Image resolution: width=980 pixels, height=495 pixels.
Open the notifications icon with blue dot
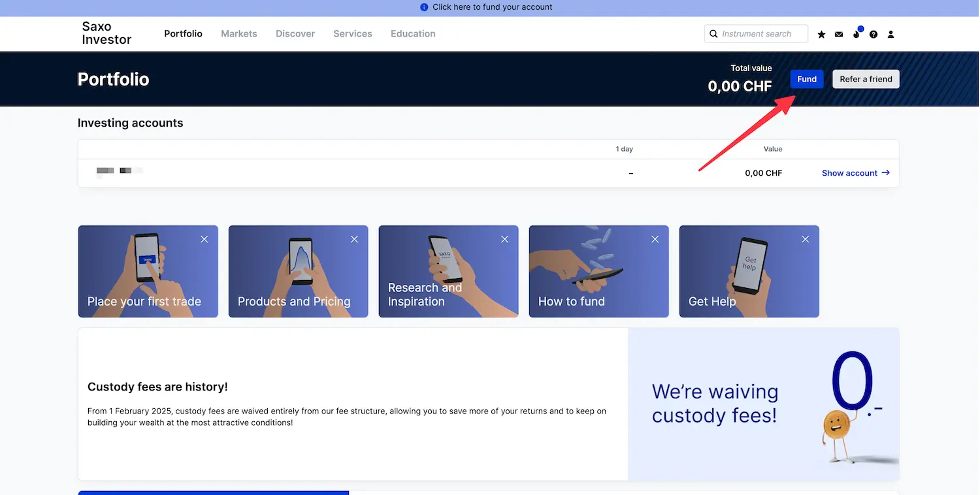(x=857, y=33)
